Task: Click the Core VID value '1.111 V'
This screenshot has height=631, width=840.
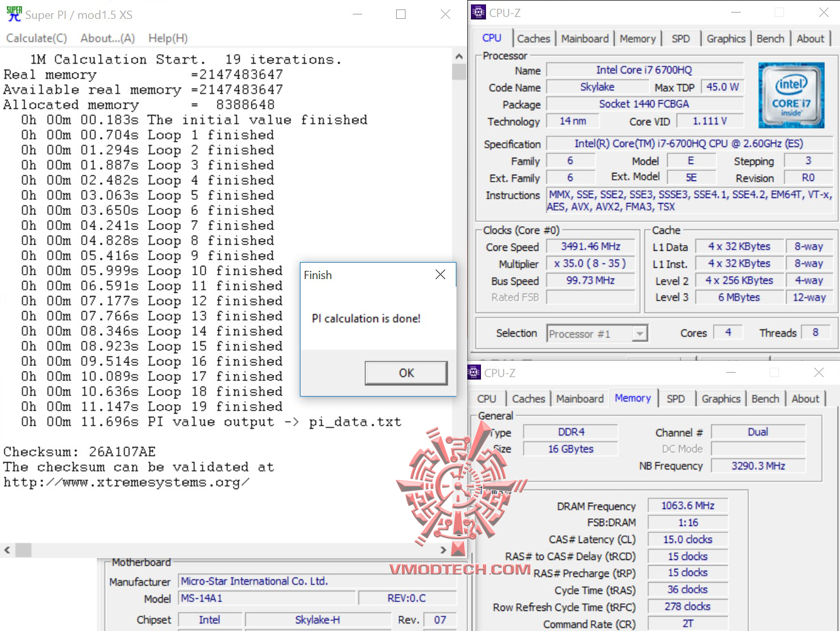Action: tap(709, 121)
